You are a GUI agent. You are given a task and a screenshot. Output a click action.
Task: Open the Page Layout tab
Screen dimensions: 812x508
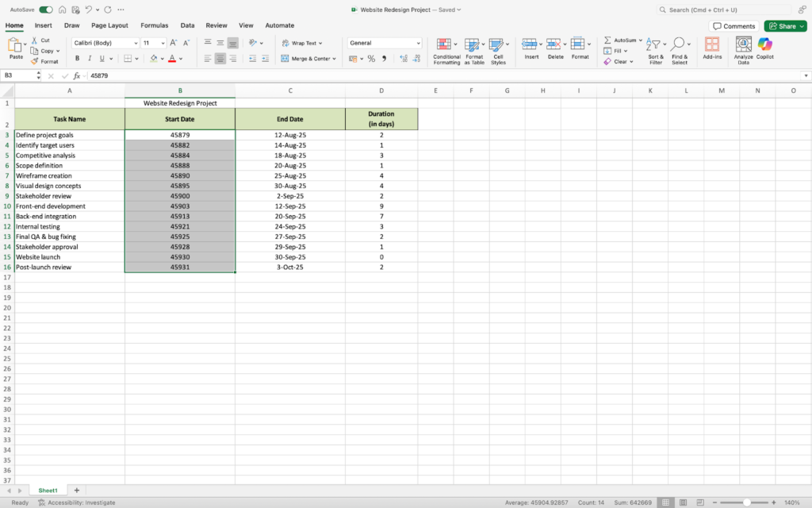(109, 25)
